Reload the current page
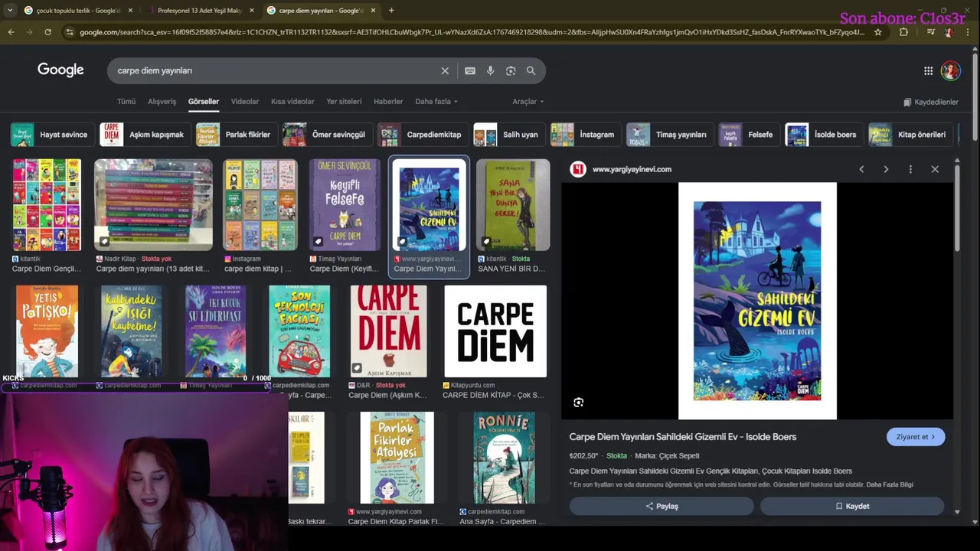This screenshot has width=980, height=551. coord(47,32)
